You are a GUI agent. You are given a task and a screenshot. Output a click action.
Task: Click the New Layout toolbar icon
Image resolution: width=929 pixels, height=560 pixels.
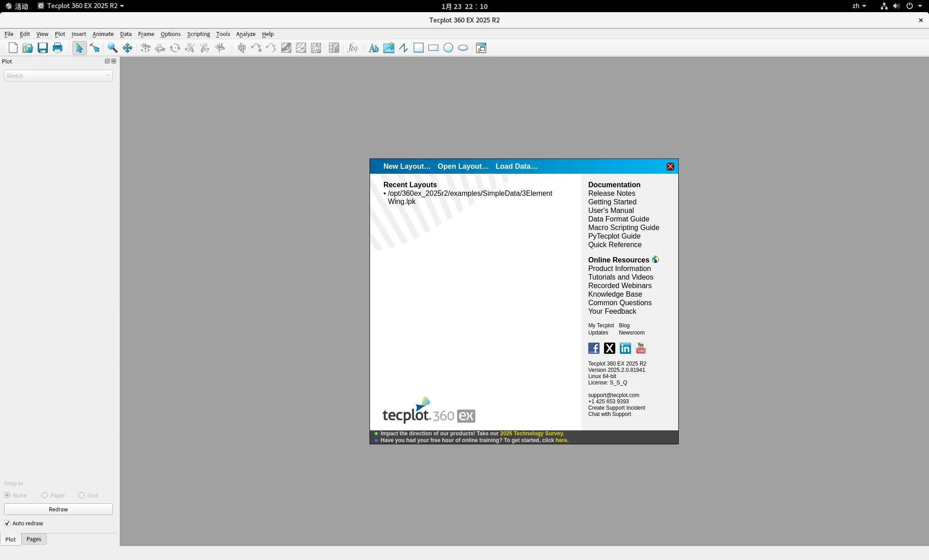pyautogui.click(x=13, y=48)
